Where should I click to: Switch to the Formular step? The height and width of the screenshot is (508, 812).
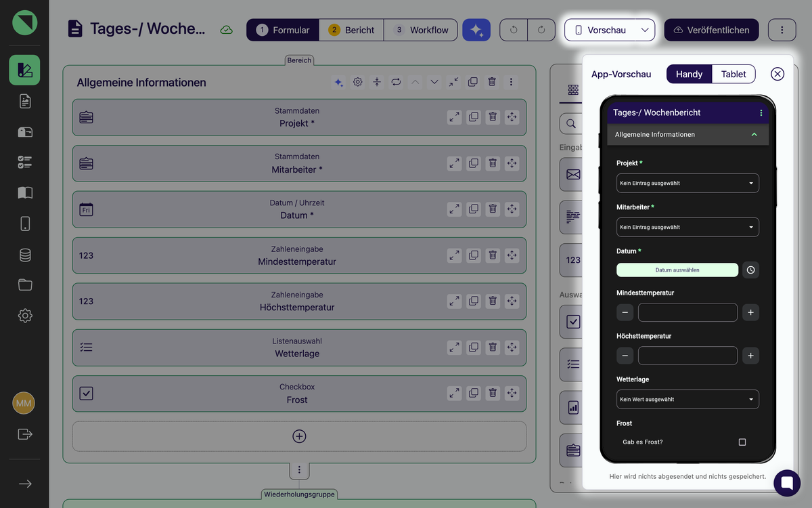click(x=283, y=30)
